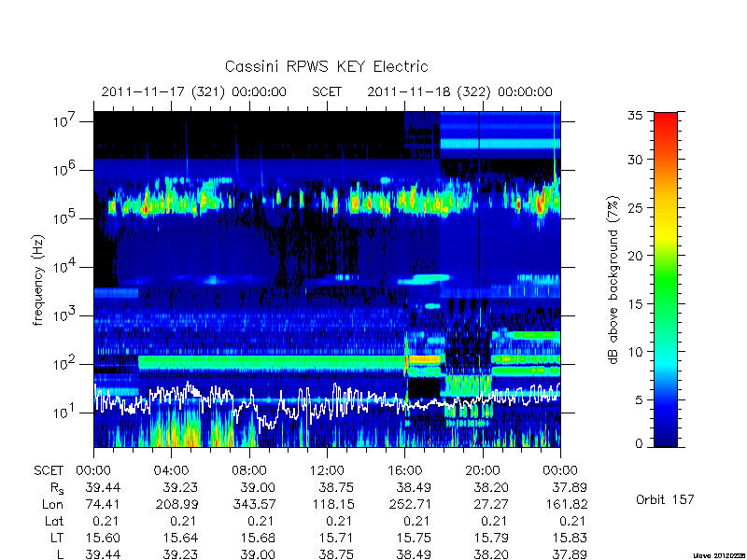Click the LT value 15.83
The image size is (747, 560).
click(570, 539)
